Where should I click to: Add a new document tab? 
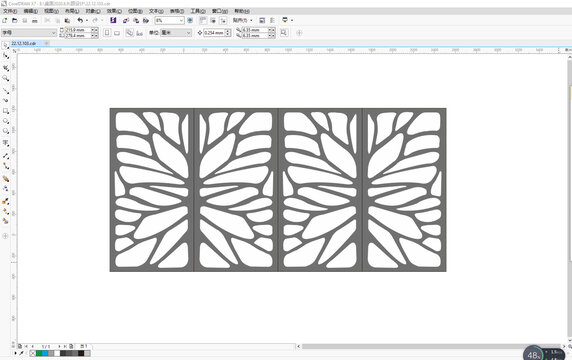point(47,43)
